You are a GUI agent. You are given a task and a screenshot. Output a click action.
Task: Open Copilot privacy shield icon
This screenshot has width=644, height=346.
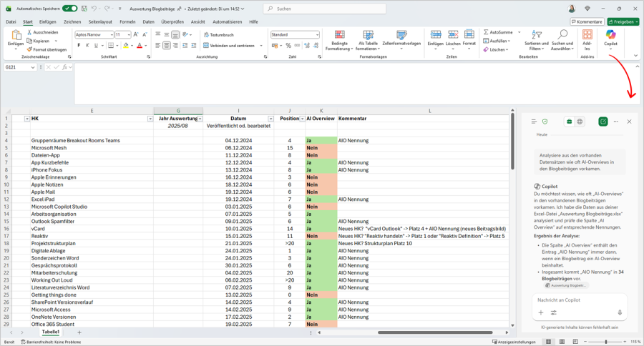[545, 122]
